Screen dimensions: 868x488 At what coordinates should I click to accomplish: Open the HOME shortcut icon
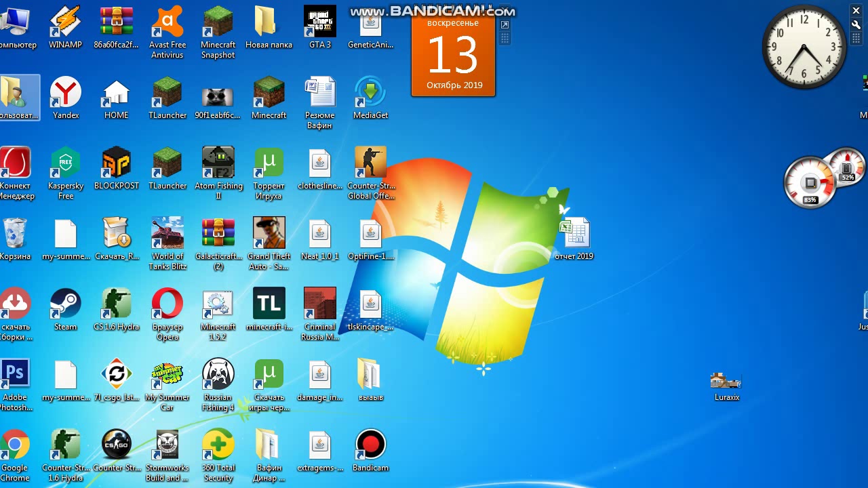point(117,98)
